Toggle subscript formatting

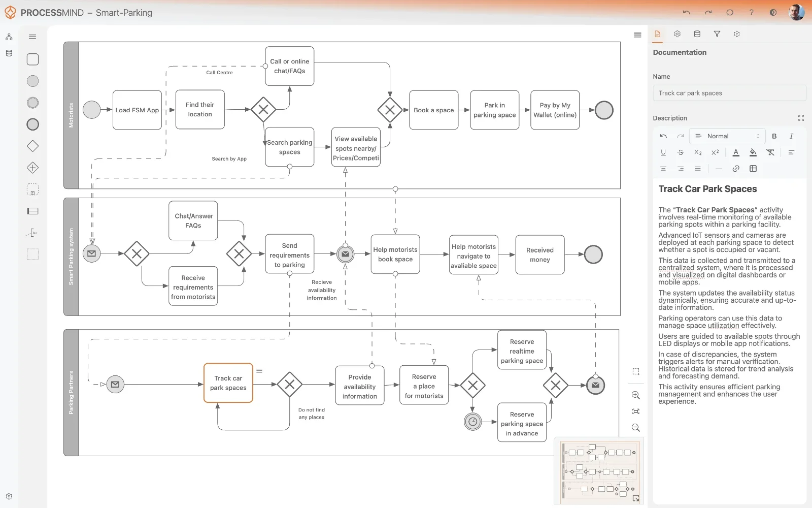click(x=698, y=152)
